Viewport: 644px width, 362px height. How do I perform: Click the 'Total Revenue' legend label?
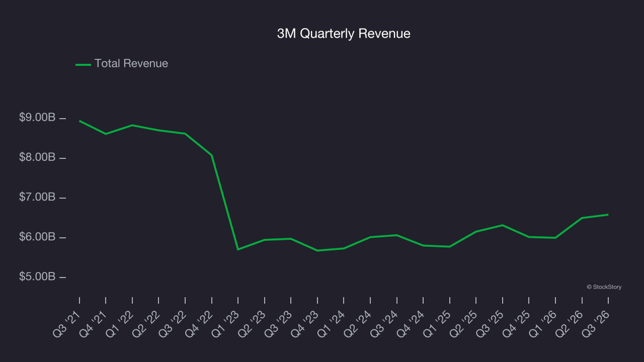tap(131, 64)
